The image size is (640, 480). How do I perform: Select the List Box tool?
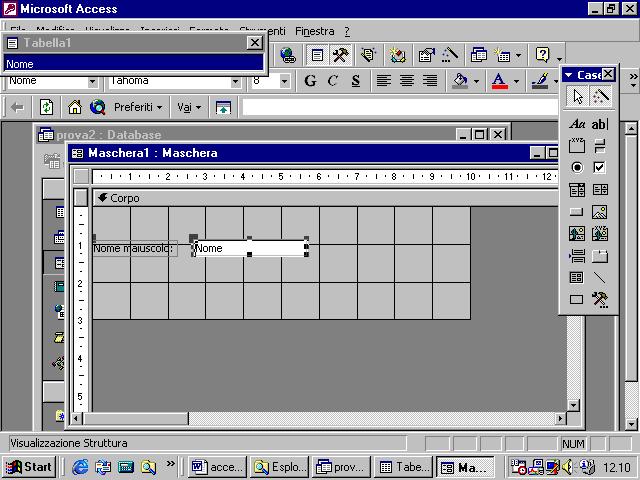pyautogui.click(x=600, y=190)
